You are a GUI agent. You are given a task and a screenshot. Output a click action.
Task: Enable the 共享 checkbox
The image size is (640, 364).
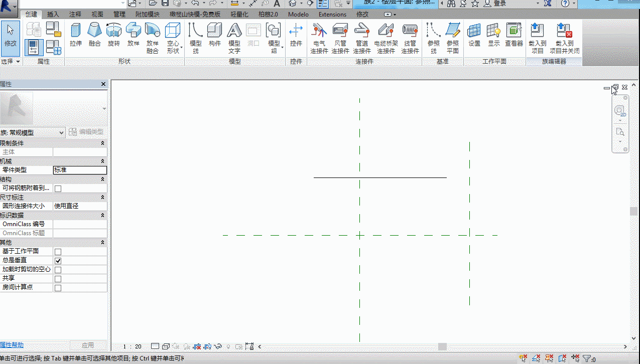pos(58,279)
